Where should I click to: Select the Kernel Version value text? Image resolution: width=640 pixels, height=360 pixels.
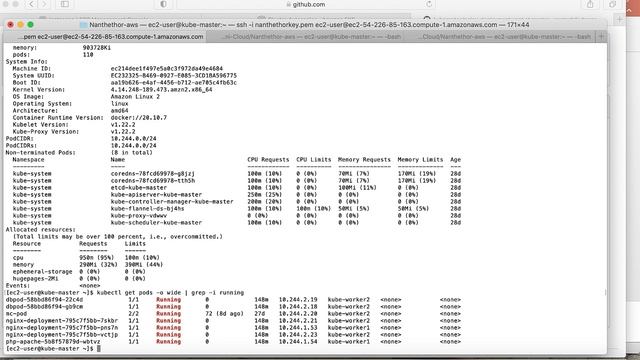(x=161, y=89)
